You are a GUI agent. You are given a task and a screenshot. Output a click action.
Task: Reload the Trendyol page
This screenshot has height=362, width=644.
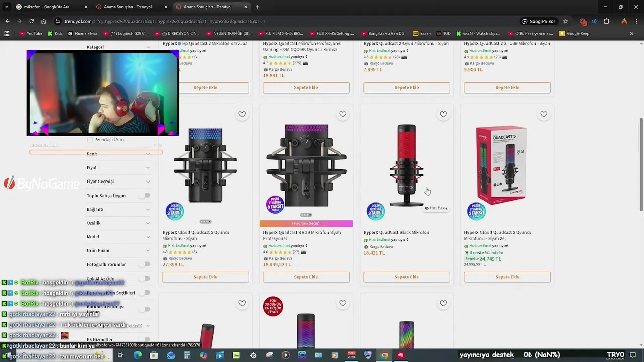(x=31, y=21)
